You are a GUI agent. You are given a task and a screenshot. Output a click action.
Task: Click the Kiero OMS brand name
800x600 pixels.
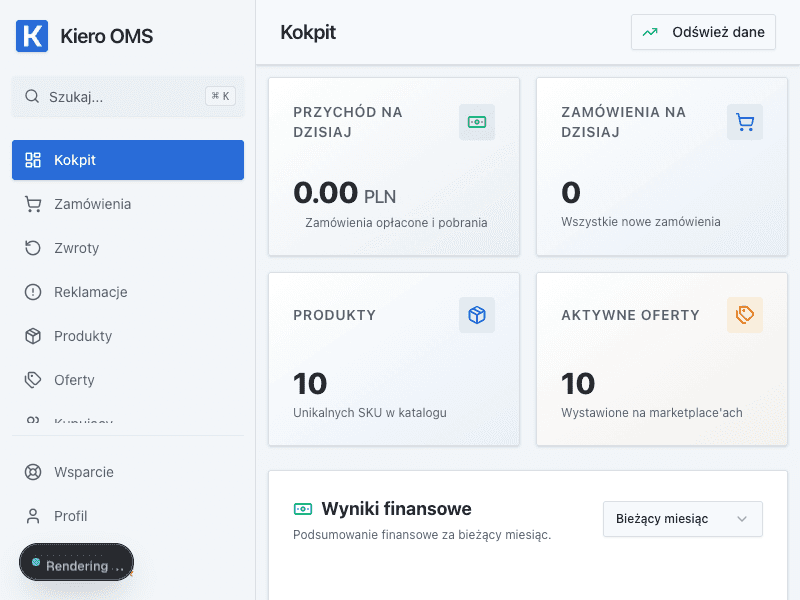(x=107, y=36)
